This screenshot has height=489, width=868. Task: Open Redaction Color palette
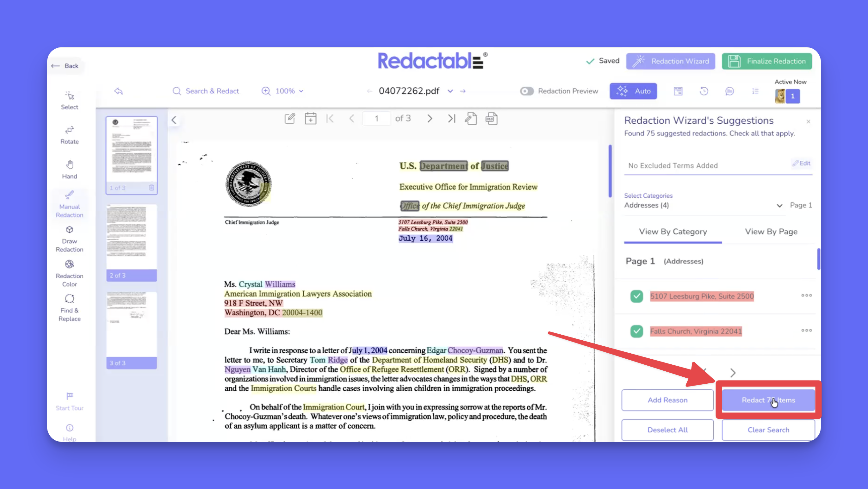point(69,273)
